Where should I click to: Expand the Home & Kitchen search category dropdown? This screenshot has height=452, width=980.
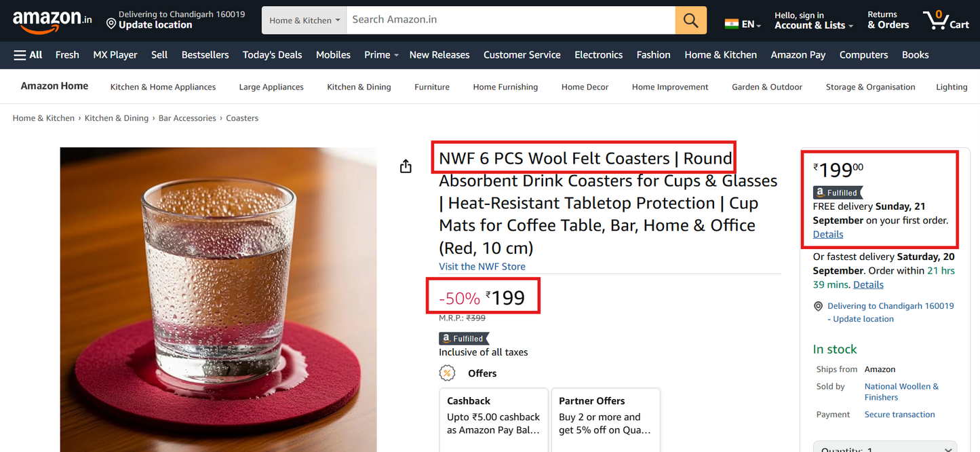click(x=304, y=20)
